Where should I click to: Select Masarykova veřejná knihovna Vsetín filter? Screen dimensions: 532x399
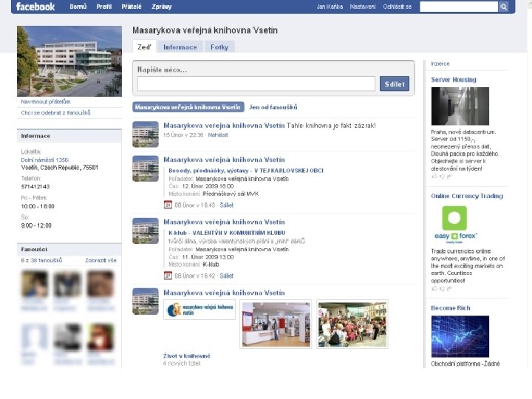point(188,107)
